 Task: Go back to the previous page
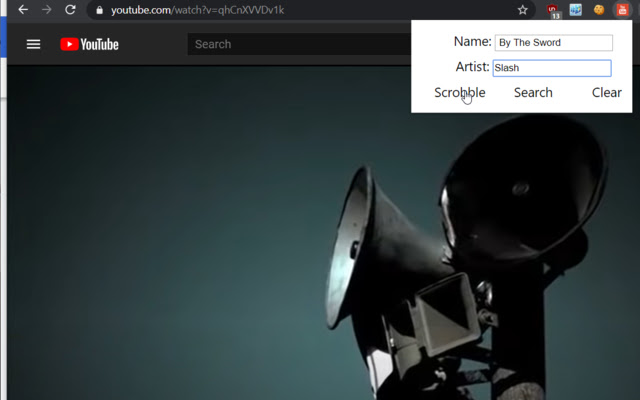tap(23, 9)
